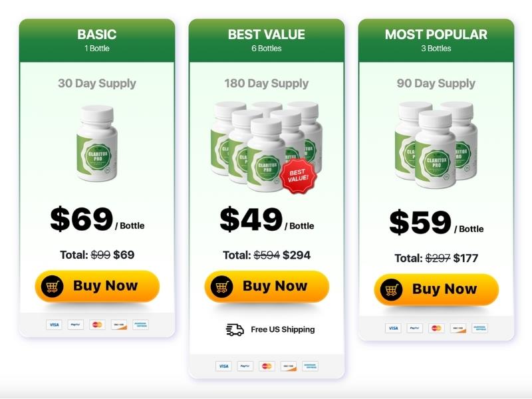Click the cart icon on Basic Buy Now
Screen dimensions: 532x399
click(x=51, y=287)
